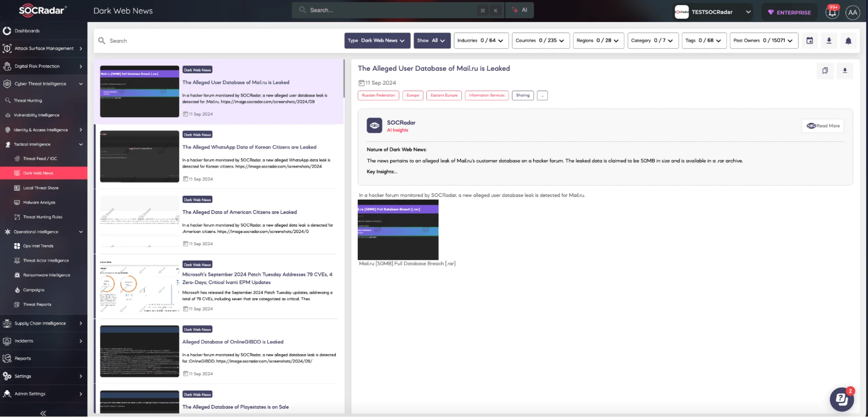
Task: Open the Type Dark Web News dropdown
Action: coord(377,41)
